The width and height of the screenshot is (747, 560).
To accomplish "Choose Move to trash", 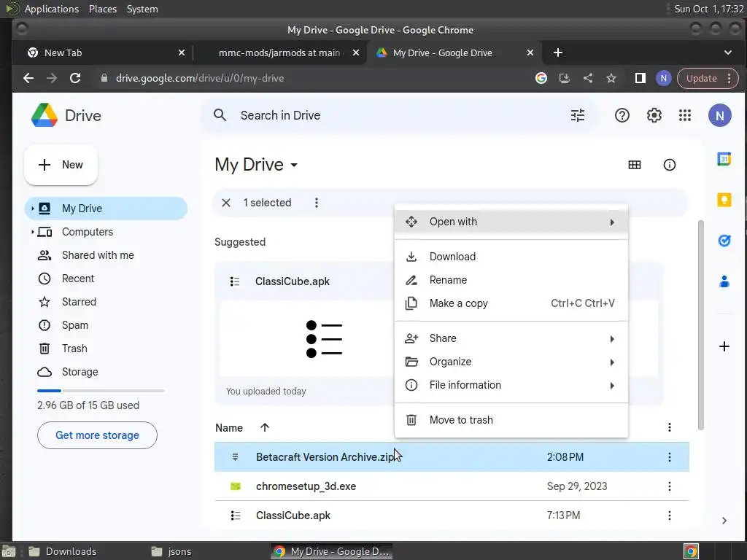I will 511,420.
